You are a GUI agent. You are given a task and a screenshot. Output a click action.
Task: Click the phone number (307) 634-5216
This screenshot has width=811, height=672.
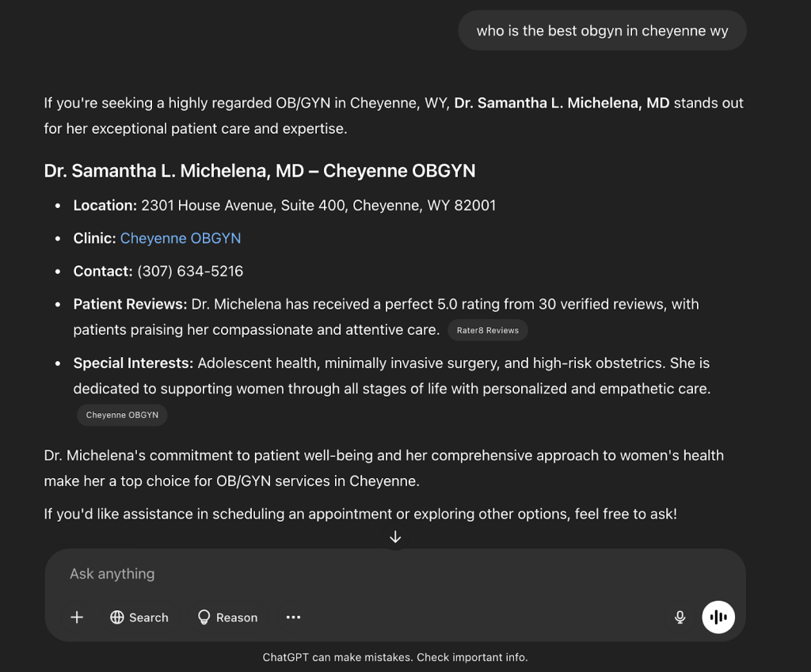(x=190, y=271)
